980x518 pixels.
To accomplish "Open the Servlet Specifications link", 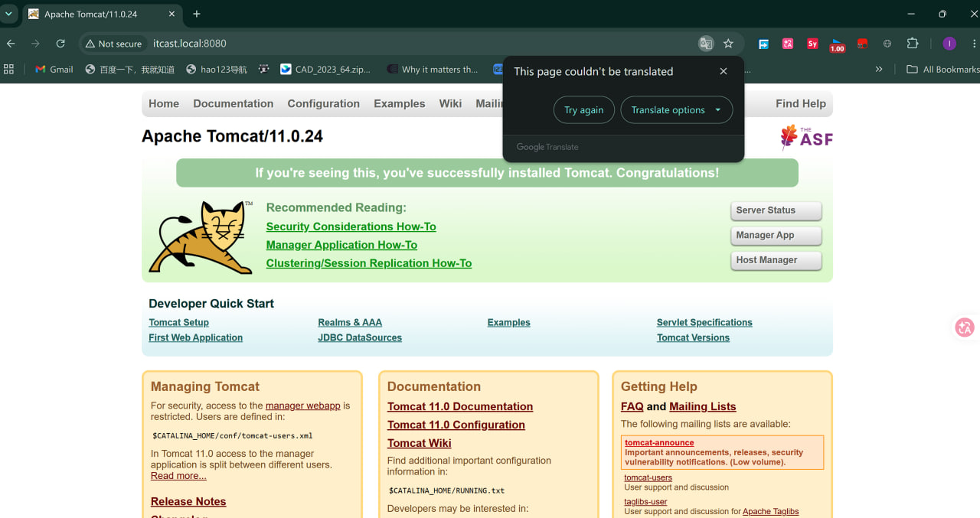I will click(704, 323).
